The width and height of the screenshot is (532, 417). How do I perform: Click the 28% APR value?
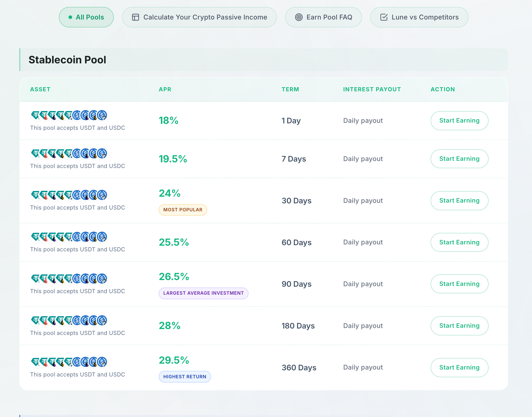[x=169, y=326]
